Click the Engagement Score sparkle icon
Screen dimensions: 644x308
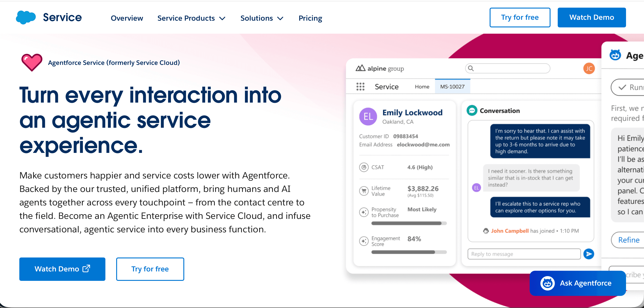(x=364, y=241)
